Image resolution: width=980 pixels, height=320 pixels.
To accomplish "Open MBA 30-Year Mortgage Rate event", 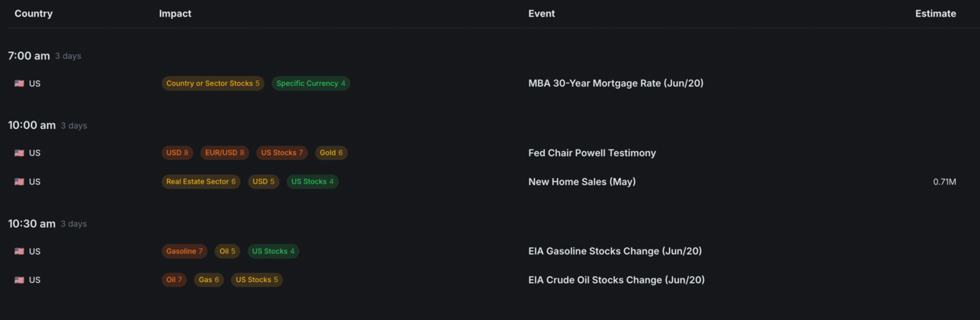I will pos(615,83).
